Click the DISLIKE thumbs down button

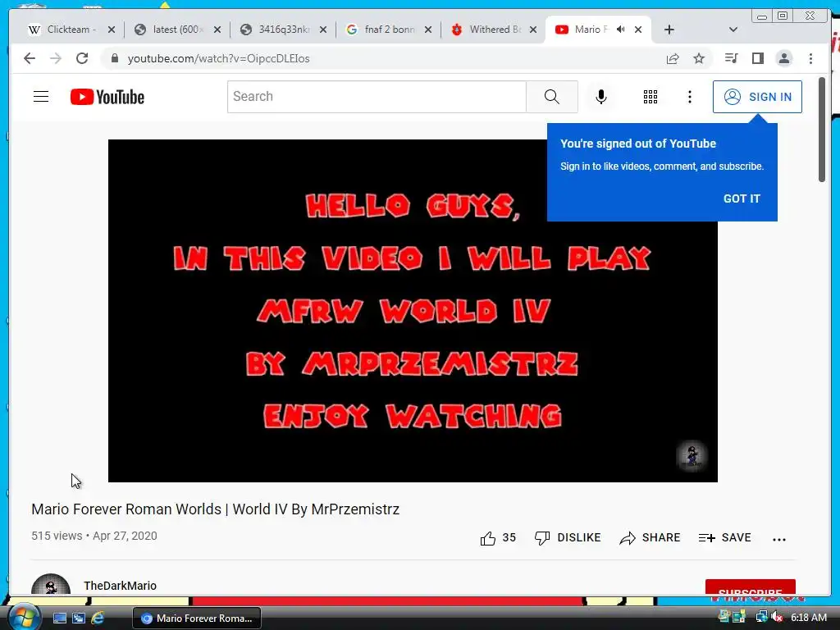point(568,538)
